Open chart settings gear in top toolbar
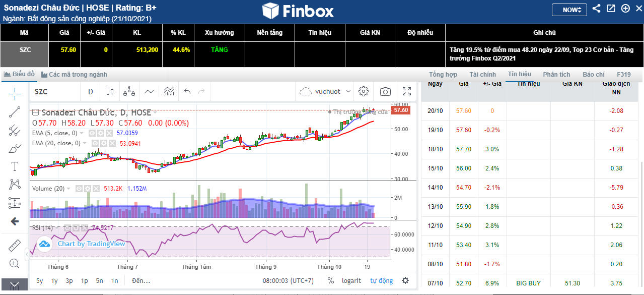The width and height of the screenshot is (644, 295). click(x=364, y=91)
